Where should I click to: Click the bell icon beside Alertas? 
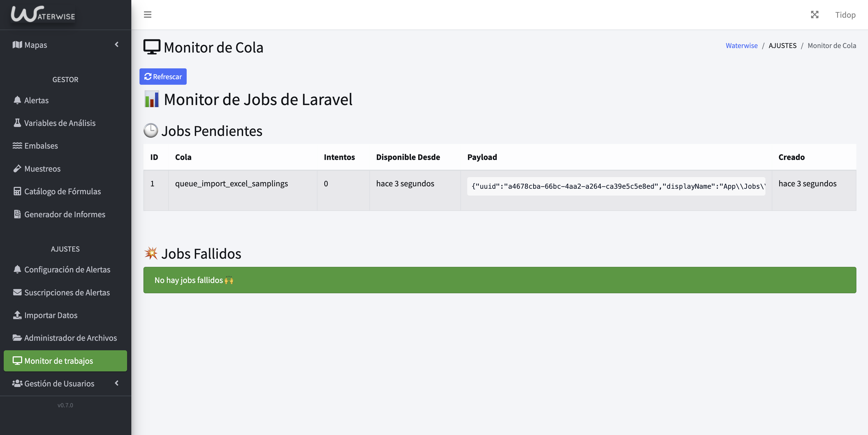(17, 100)
